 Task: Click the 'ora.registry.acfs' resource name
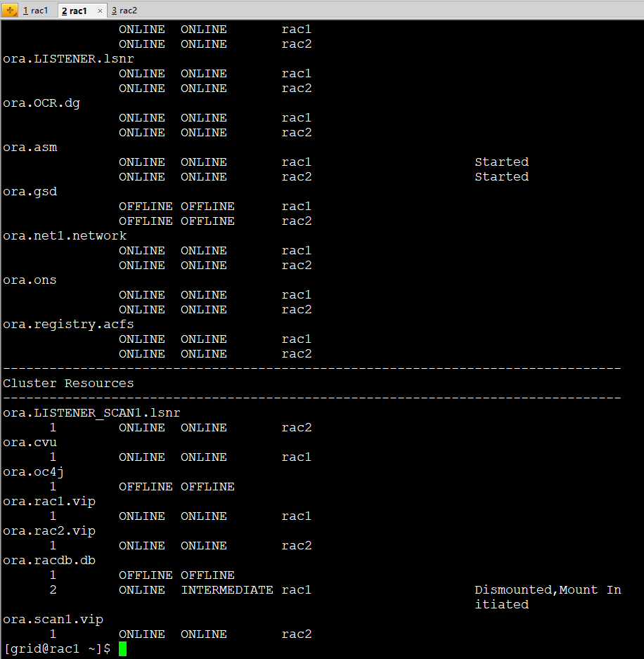point(69,325)
